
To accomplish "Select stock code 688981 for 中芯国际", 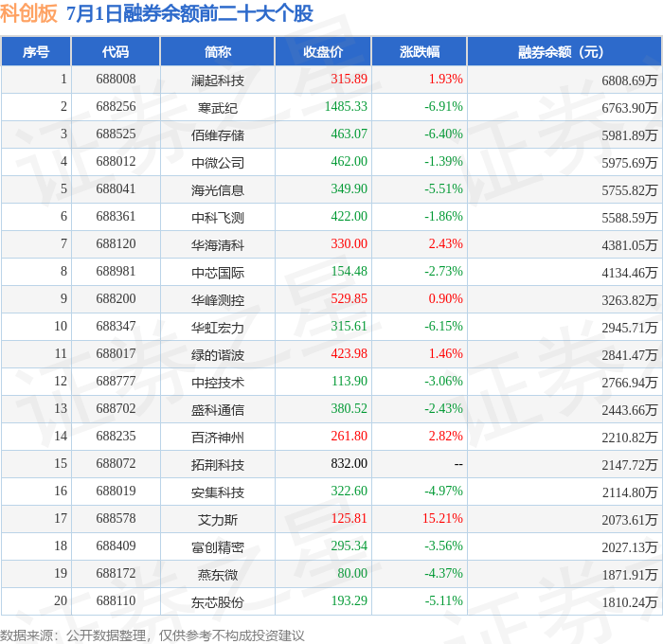I will click(x=116, y=271).
